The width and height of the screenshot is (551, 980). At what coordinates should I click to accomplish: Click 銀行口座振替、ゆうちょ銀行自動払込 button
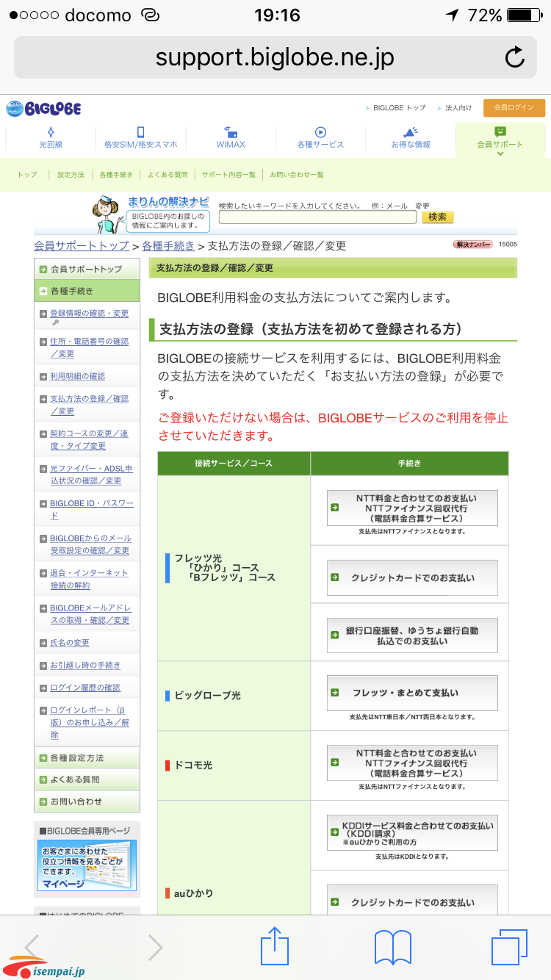(412, 635)
